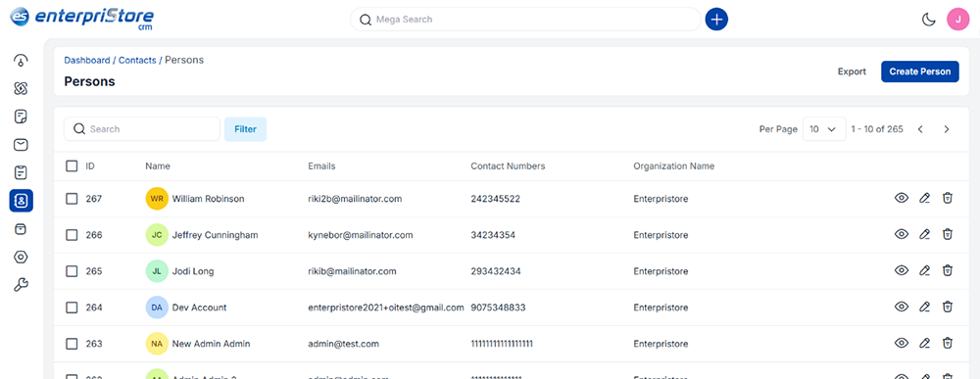Check the box for ID 267
Image resolution: width=980 pixels, height=379 pixels.
(x=72, y=199)
